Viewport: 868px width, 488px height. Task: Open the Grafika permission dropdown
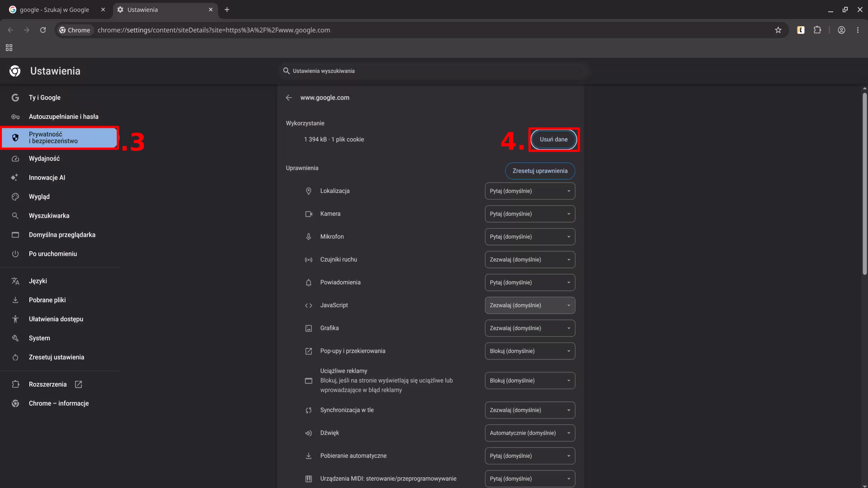530,328
